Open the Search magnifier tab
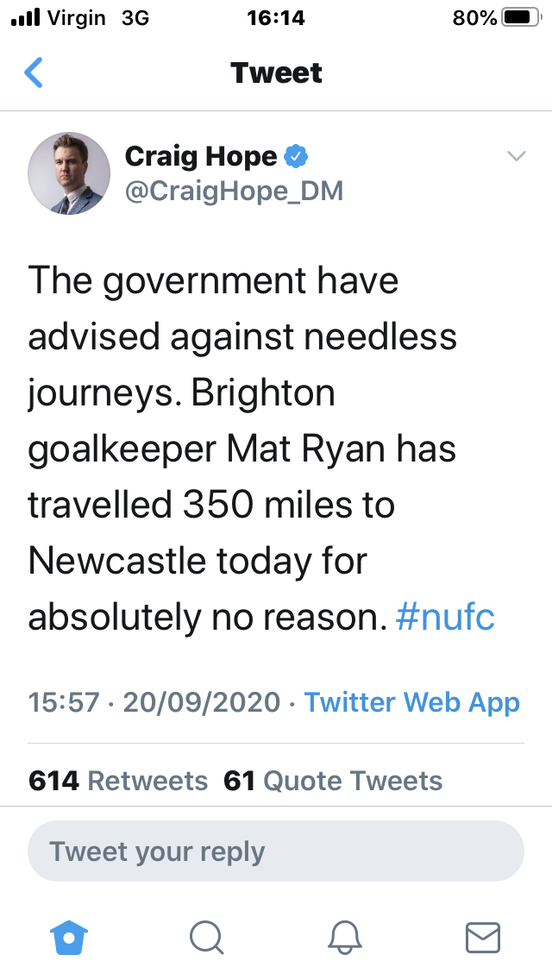 point(206,938)
